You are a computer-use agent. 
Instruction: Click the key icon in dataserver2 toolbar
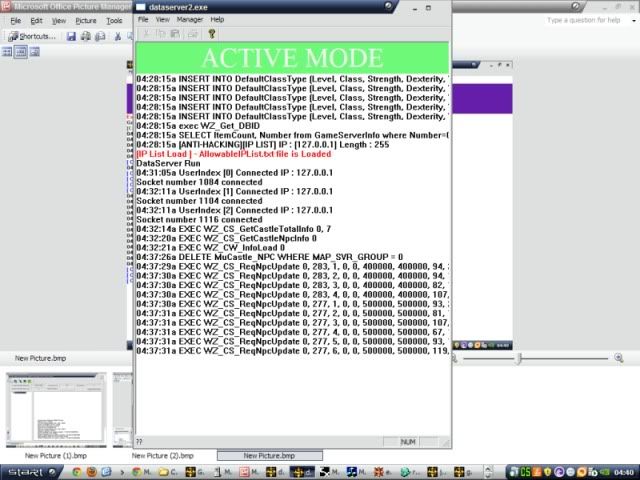pos(212,33)
